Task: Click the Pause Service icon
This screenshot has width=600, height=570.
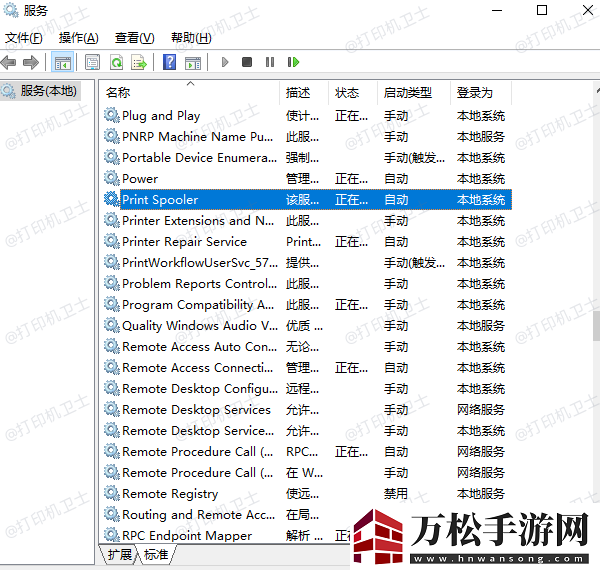Action: click(270, 62)
